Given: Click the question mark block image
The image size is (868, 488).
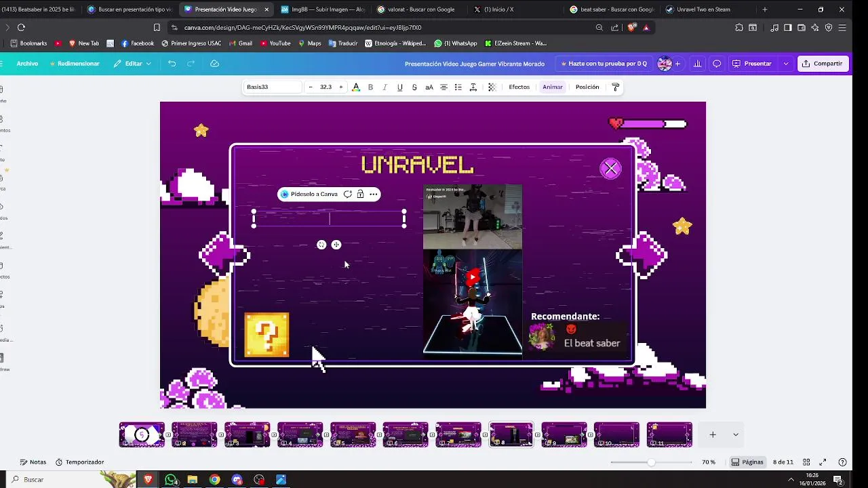Looking at the screenshot, I should (x=267, y=335).
